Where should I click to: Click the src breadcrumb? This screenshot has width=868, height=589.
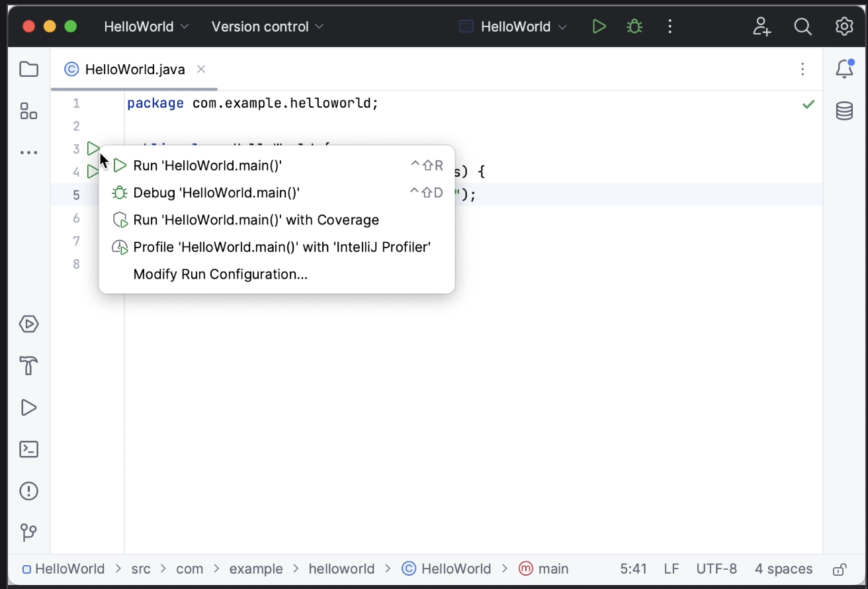pyautogui.click(x=141, y=569)
